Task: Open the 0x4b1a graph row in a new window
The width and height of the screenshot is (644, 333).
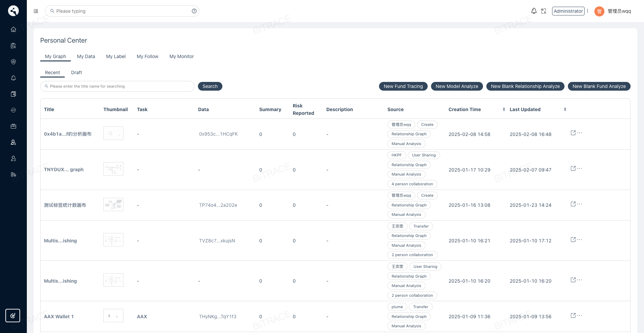Action: (573, 133)
